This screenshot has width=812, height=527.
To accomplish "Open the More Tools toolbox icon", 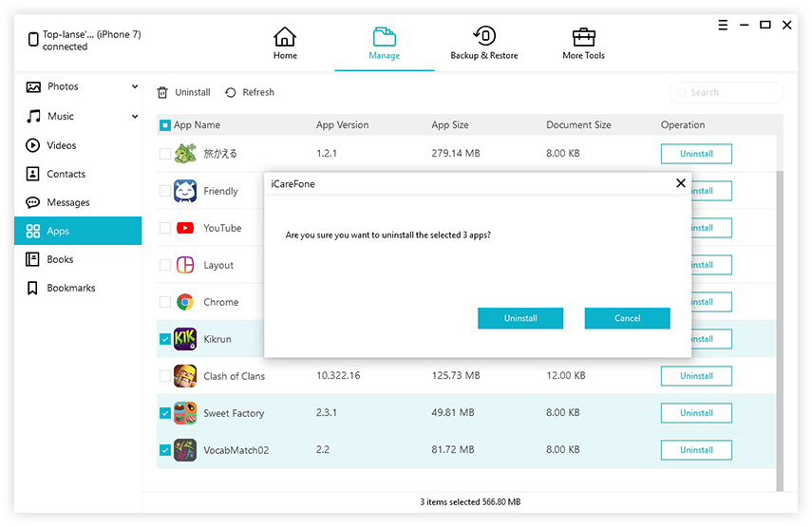I will (x=584, y=37).
